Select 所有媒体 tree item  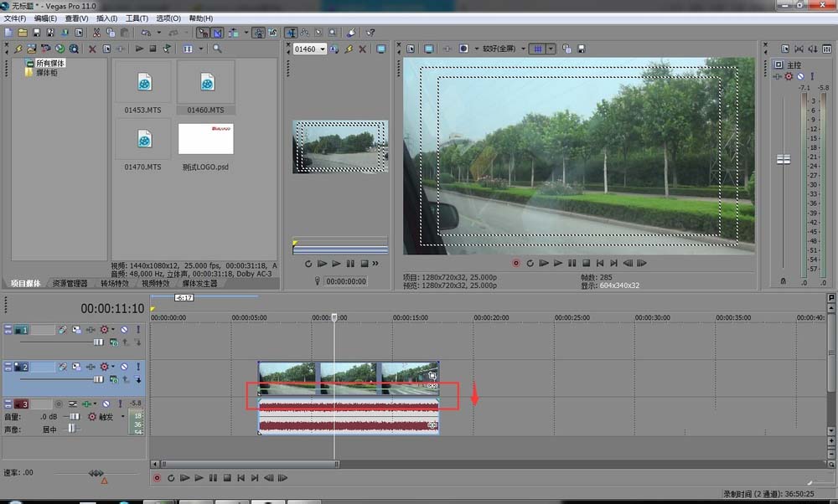point(49,63)
